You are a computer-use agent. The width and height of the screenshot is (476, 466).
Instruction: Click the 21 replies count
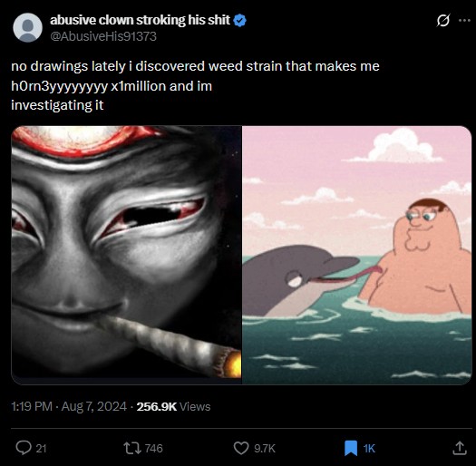[41, 449]
